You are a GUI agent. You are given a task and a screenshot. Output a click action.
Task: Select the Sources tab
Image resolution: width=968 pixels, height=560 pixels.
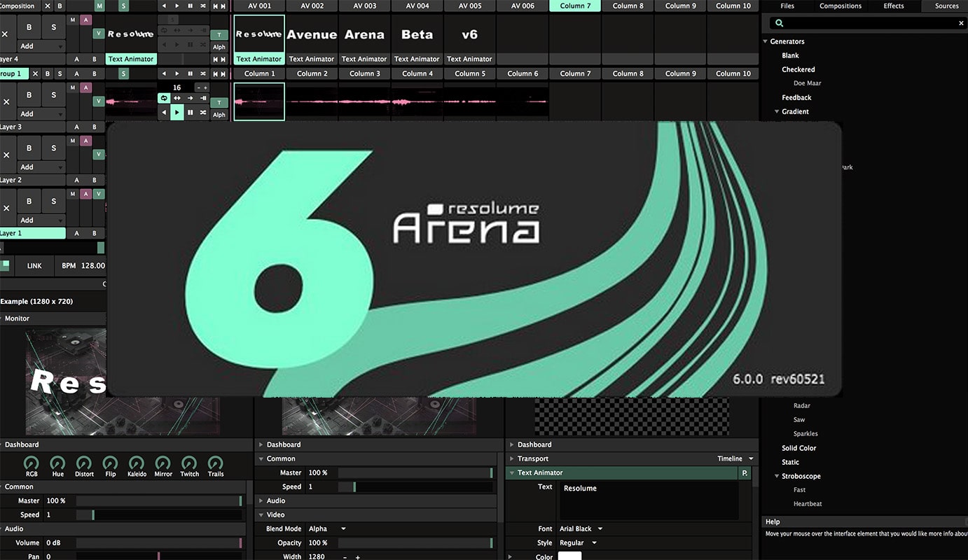tap(946, 6)
